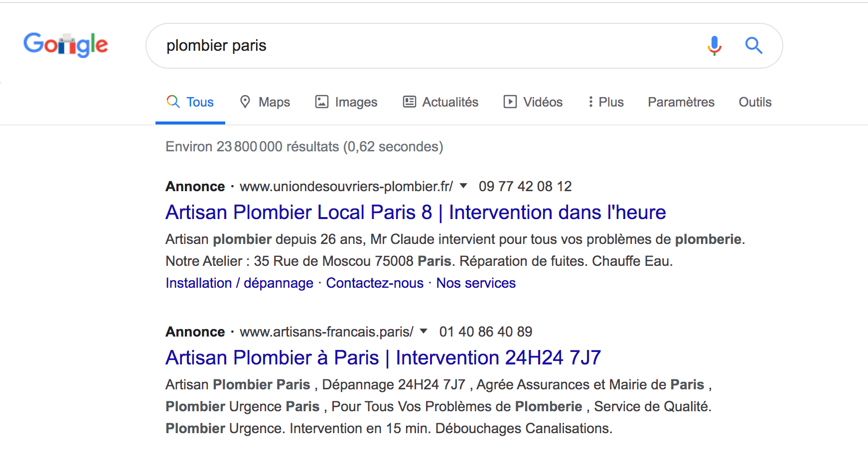Image resolution: width=868 pixels, height=466 pixels.
Task: Open Outils search tools
Action: pos(755,102)
